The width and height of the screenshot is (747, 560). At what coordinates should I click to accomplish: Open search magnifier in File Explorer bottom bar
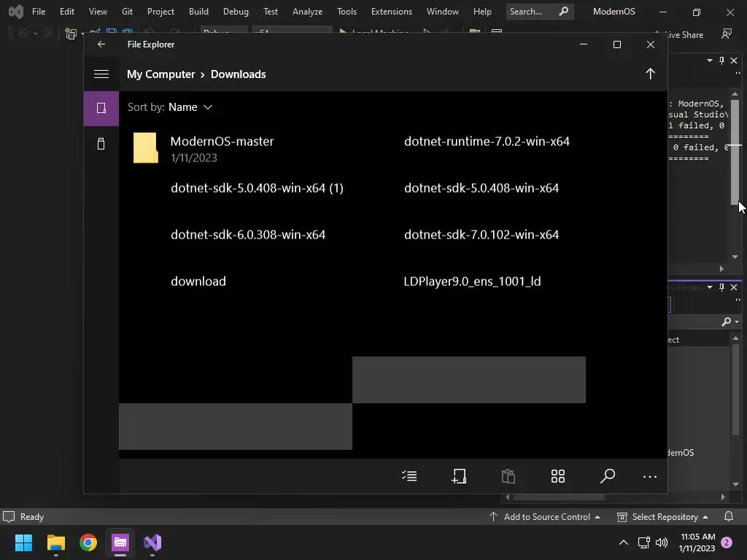pos(608,475)
